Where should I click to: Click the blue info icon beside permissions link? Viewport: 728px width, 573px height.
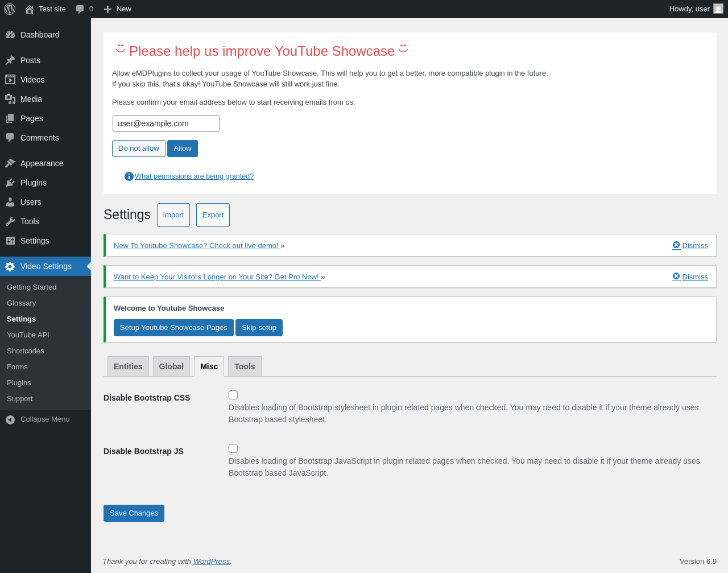click(x=129, y=176)
